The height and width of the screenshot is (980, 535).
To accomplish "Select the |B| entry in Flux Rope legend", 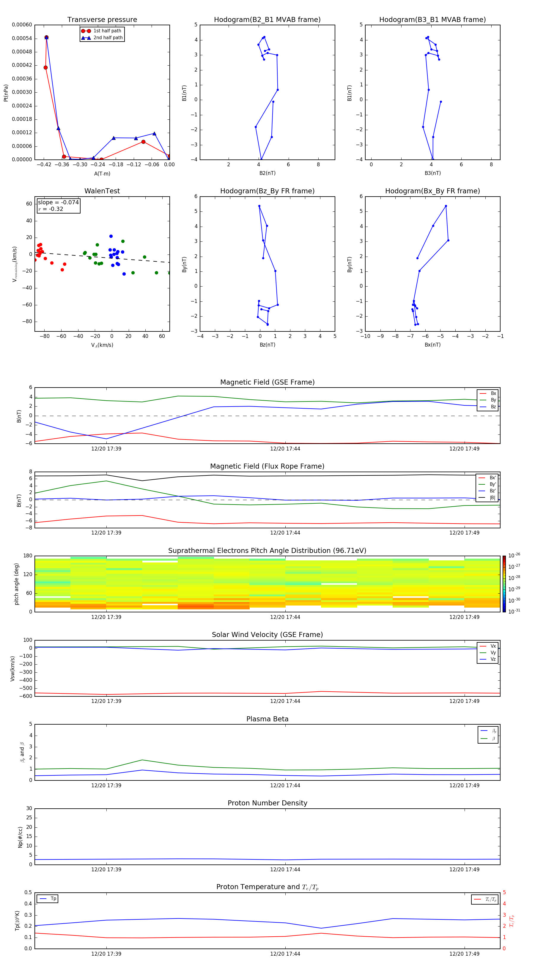I will click(x=487, y=498).
